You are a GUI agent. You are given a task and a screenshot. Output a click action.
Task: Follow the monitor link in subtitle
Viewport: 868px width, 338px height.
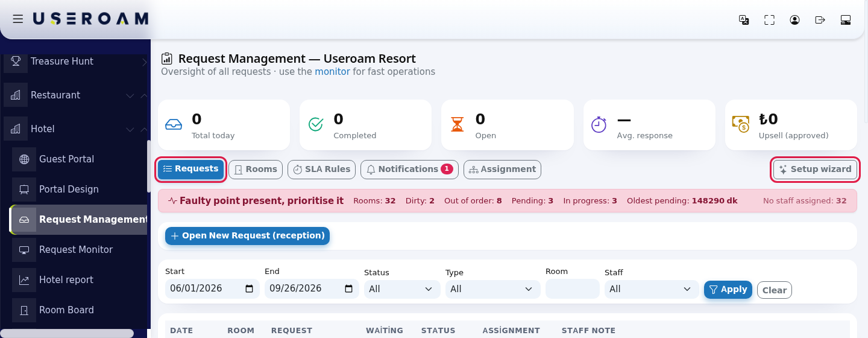point(332,71)
